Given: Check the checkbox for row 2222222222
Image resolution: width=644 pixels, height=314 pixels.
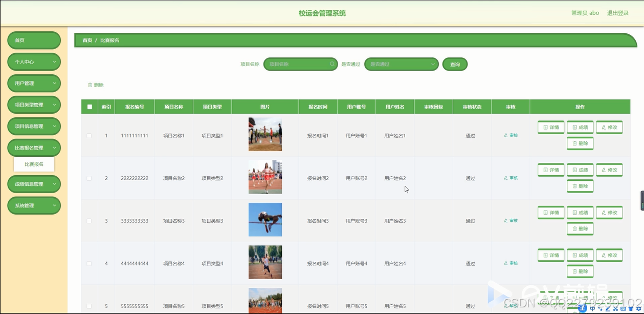Looking at the screenshot, I should coord(90,178).
